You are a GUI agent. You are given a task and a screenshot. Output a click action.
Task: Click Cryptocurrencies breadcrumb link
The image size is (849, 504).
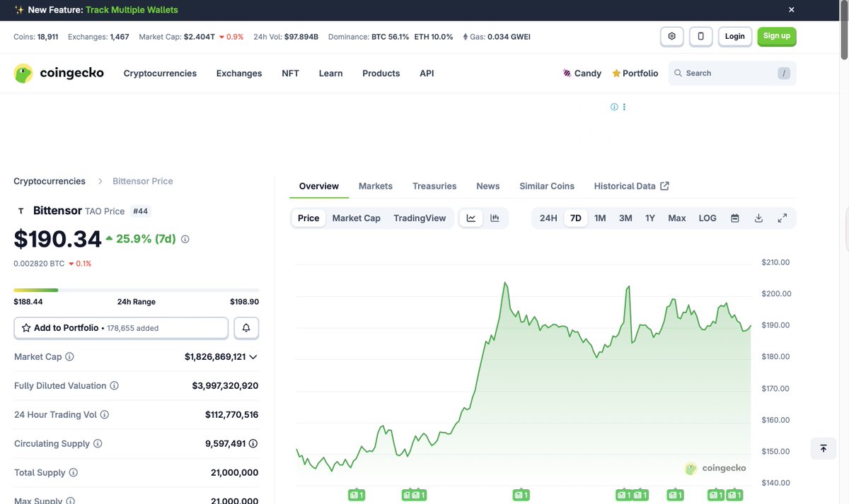click(x=50, y=181)
